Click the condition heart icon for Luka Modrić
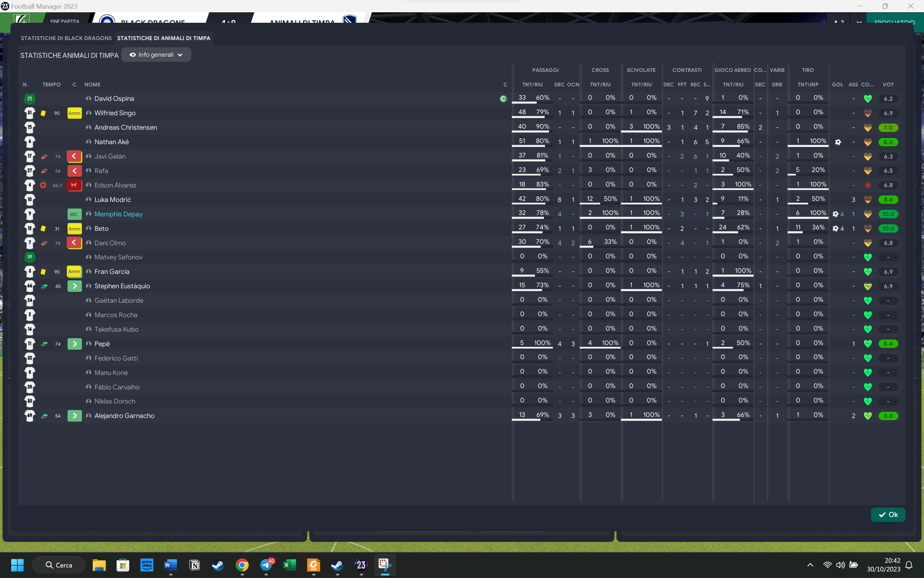Viewport: 924px width, 578px height. (x=867, y=199)
